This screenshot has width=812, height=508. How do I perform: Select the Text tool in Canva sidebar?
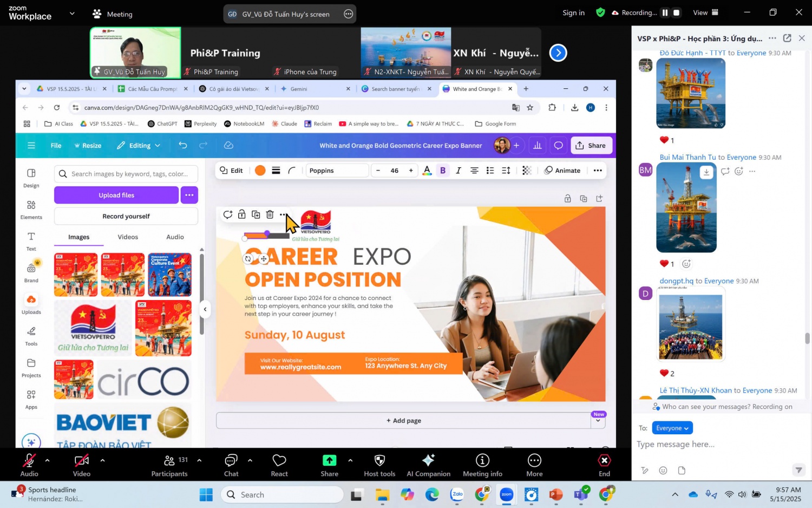pos(31,241)
